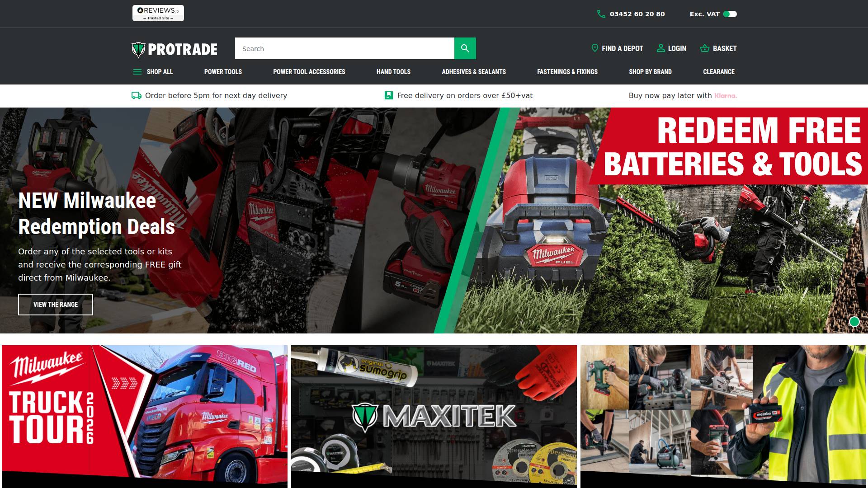The image size is (868, 488).
Task: Open the Fastenings & Fixings menu
Action: tap(567, 72)
